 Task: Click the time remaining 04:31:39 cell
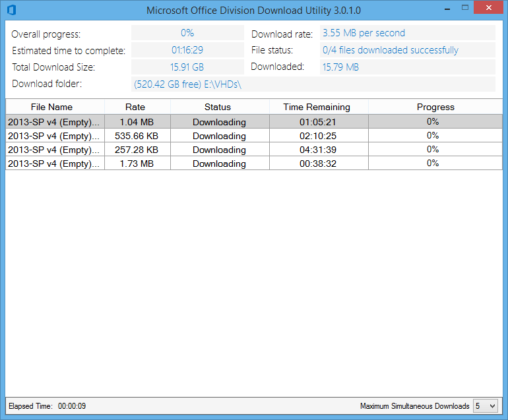click(318, 150)
